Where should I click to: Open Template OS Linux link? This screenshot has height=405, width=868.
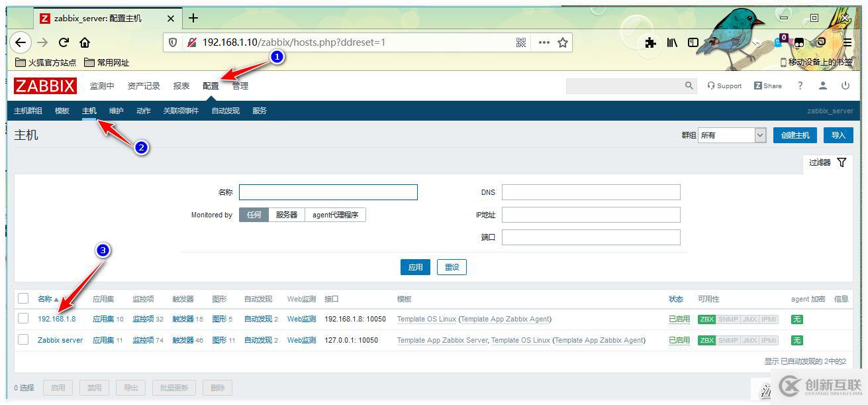[x=426, y=319]
